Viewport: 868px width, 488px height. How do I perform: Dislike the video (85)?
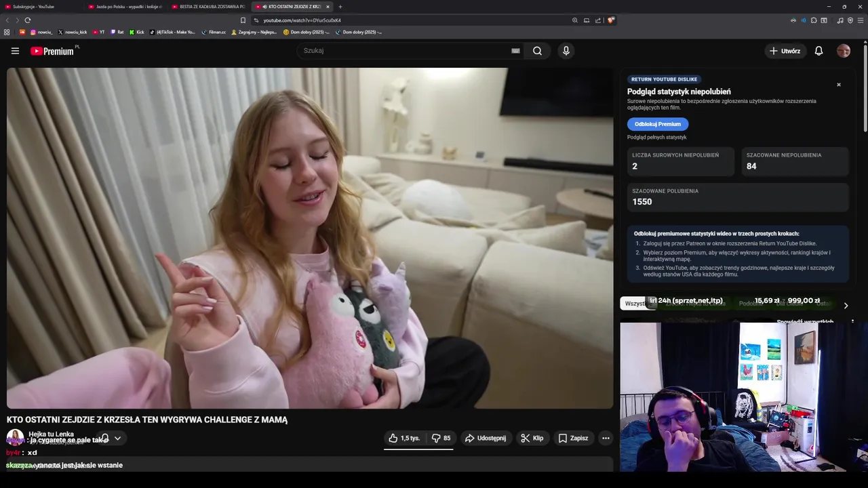pos(441,439)
